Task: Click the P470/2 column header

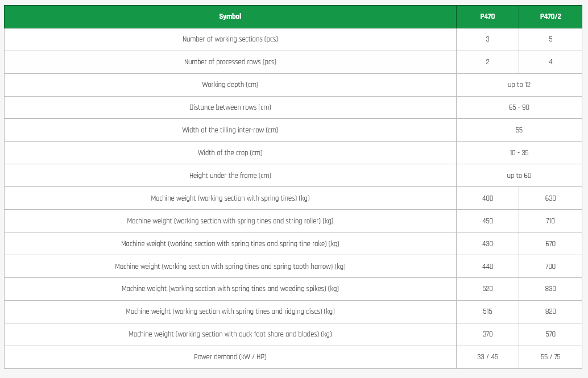Action: tap(550, 16)
